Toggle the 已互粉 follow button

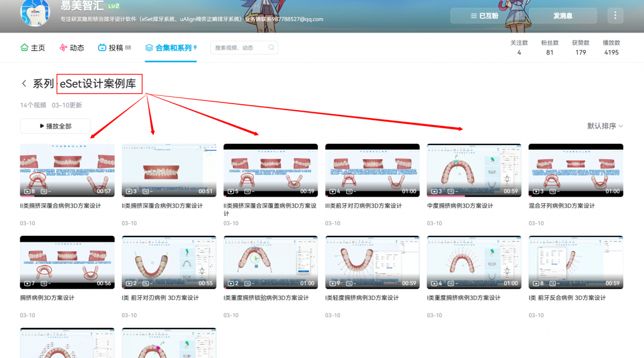click(x=484, y=16)
